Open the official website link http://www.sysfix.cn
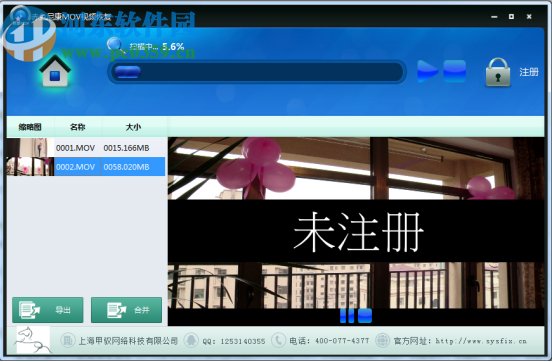 (x=481, y=341)
